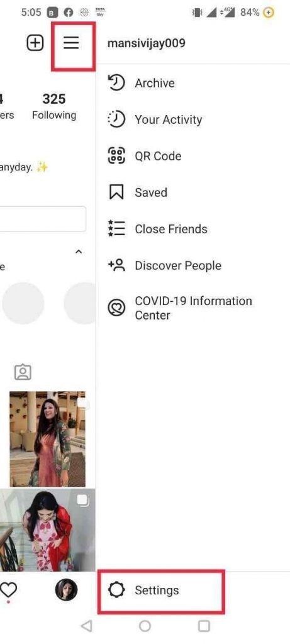Viewport: 290px width, 644px height.
Task: Click the Your Activity icon
Action: pos(116,119)
